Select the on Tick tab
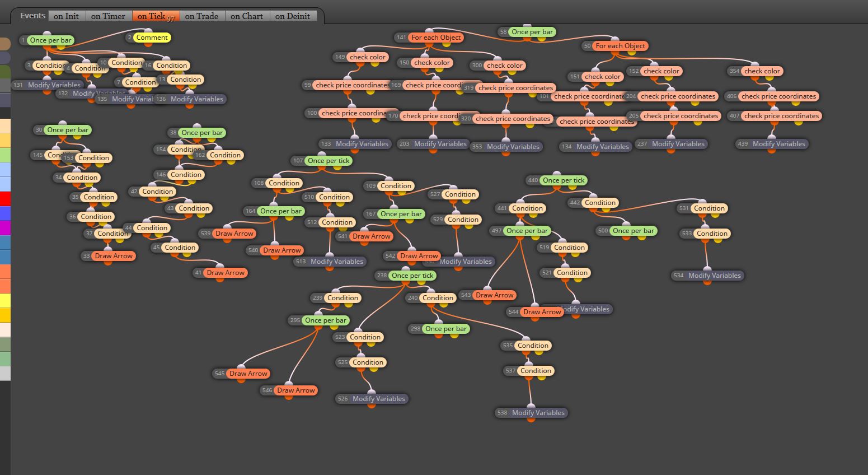The height and width of the screenshot is (475, 868). (x=155, y=16)
